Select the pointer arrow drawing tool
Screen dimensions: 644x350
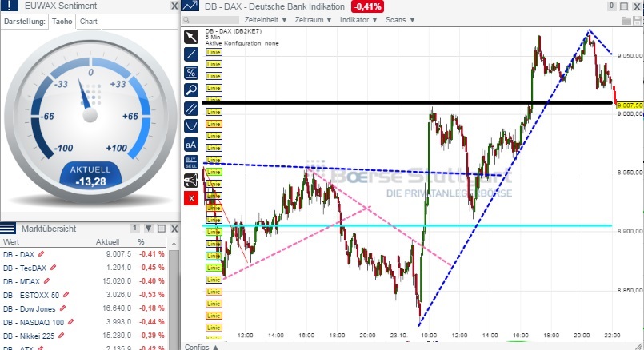click(x=191, y=37)
